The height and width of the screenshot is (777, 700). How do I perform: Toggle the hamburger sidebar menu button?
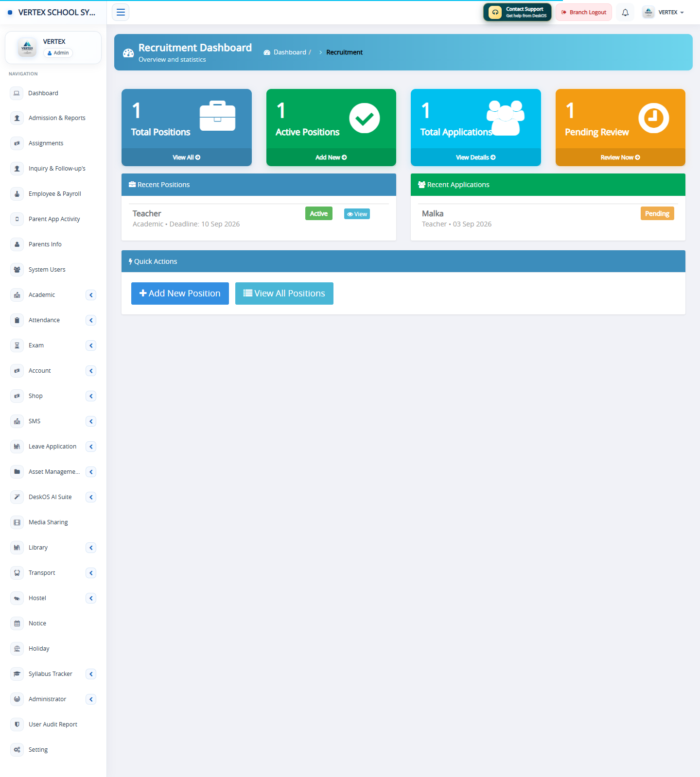point(121,12)
